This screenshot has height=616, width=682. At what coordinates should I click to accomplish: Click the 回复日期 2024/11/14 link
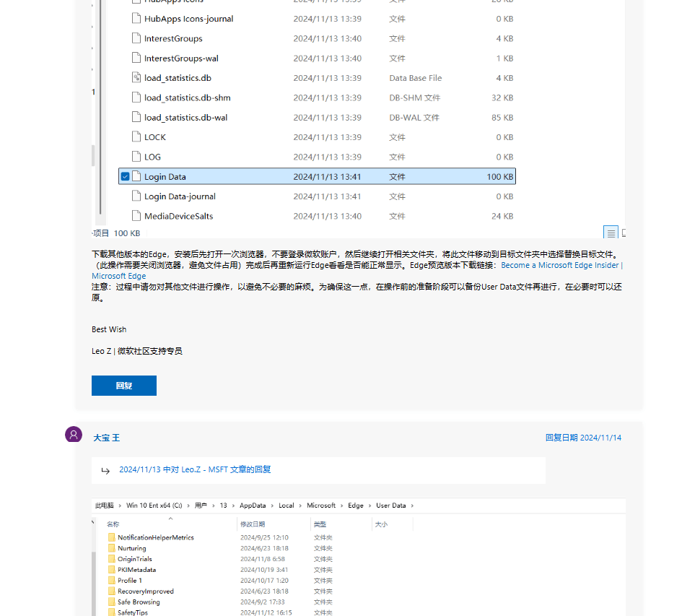pyautogui.click(x=583, y=438)
